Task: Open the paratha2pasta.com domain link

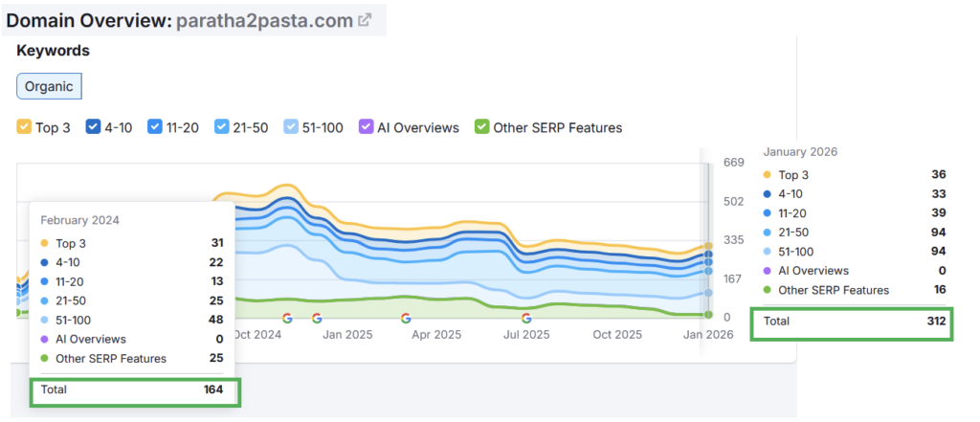Action: [264, 21]
